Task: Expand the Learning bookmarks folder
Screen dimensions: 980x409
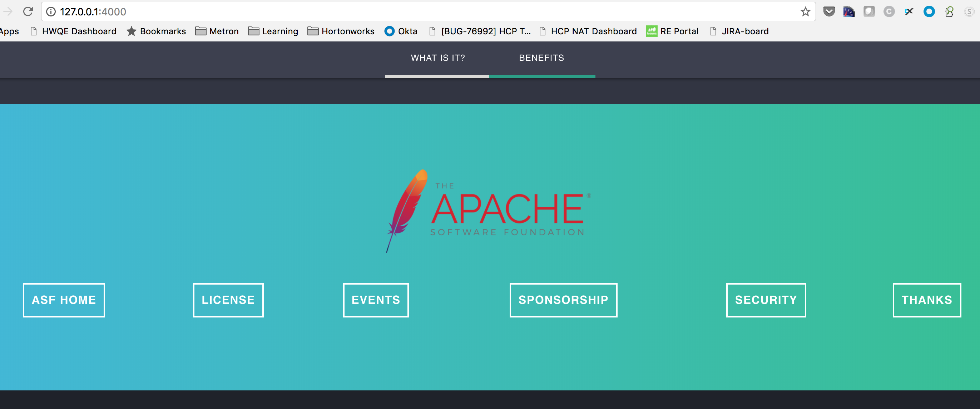Action: [273, 31]
